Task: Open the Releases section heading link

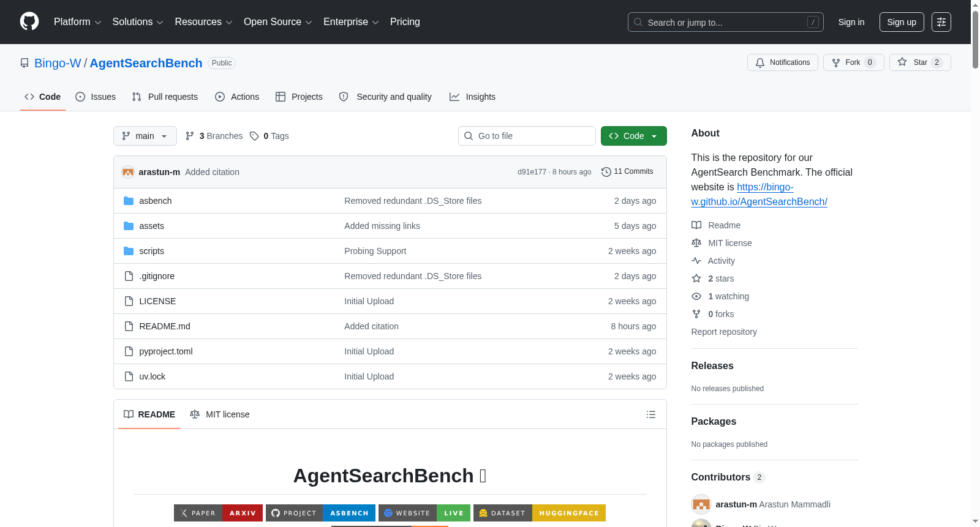Action: pos(712,366)
